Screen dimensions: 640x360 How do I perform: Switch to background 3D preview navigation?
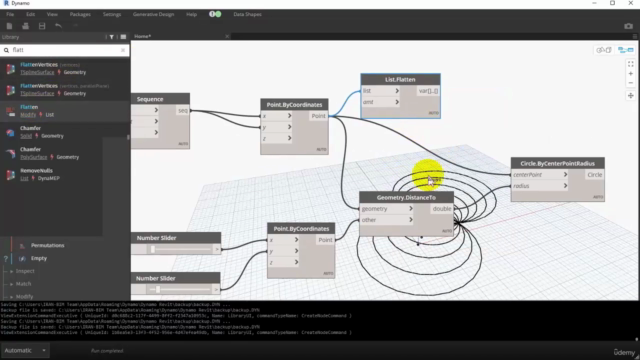click(604, 50)
